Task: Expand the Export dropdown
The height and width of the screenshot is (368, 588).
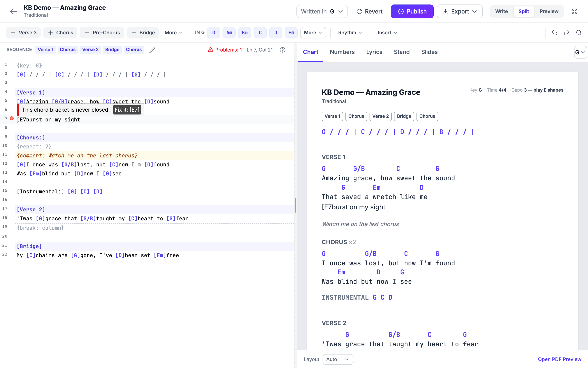Action: [x=459, y=11]
